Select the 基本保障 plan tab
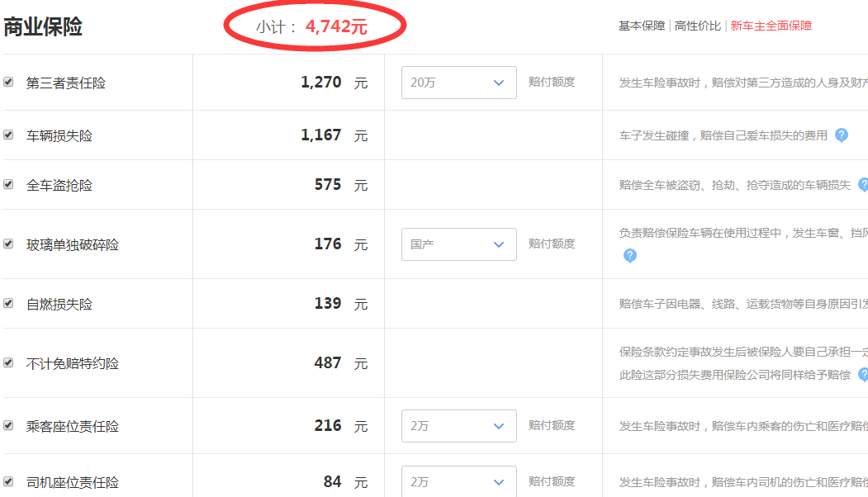 pyautogui.click(x=642, y=26)
